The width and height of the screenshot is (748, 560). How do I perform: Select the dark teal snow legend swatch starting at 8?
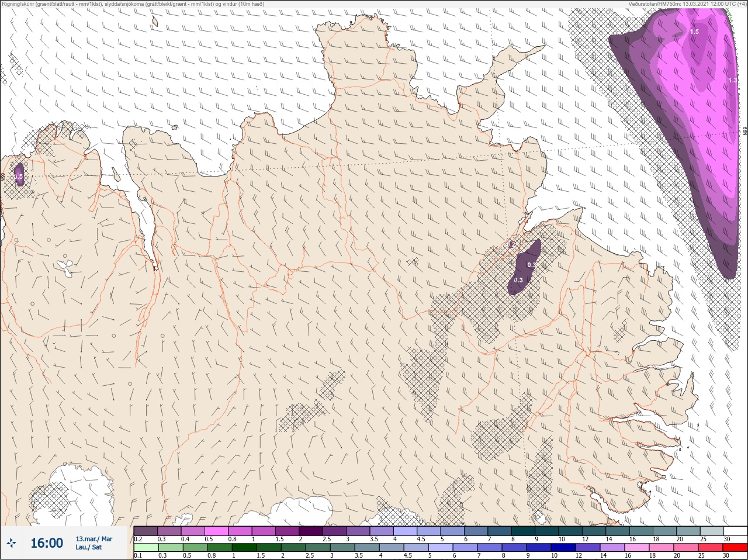pyautogui.click(x=523, y=531)
